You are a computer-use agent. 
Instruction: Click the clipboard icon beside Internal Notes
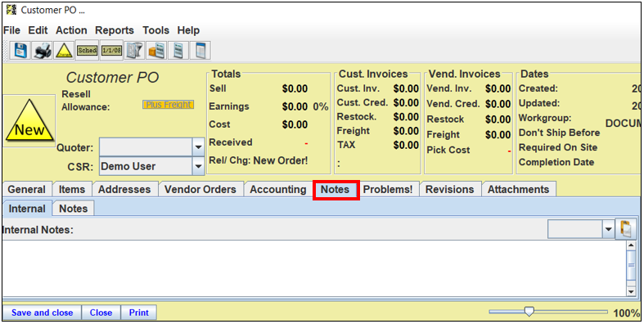point(626,229)
